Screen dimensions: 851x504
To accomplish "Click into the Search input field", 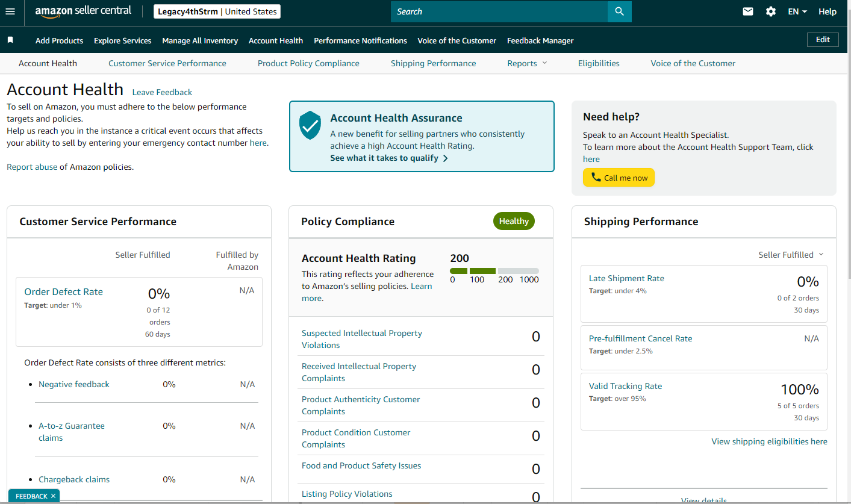I will click(x=499, y=11).
